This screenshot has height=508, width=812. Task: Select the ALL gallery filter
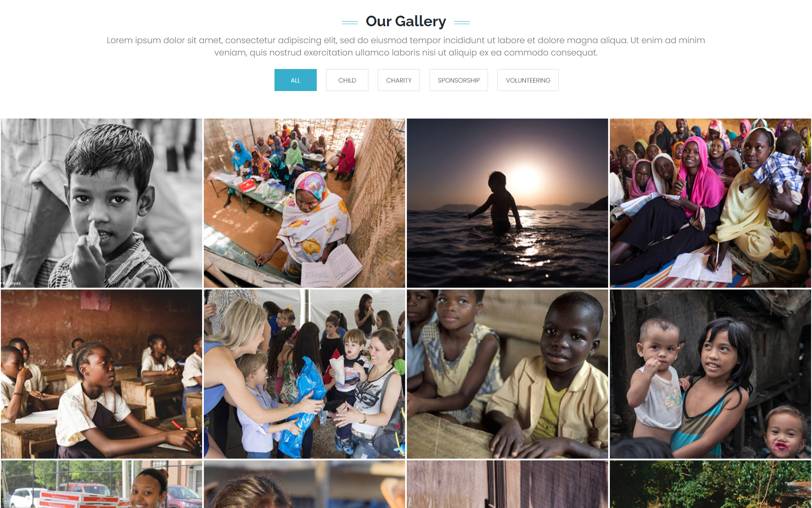pyautogui.click(x=295, y=80)
